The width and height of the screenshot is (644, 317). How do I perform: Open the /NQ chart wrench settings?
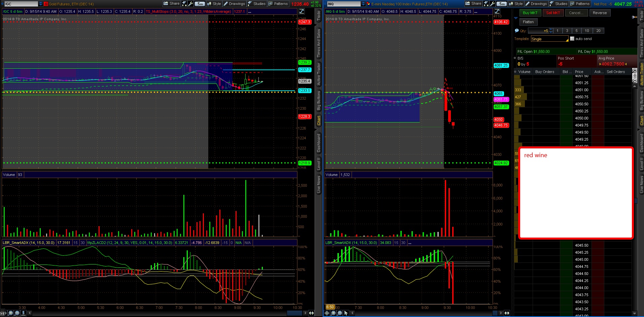tap(493, 4)
